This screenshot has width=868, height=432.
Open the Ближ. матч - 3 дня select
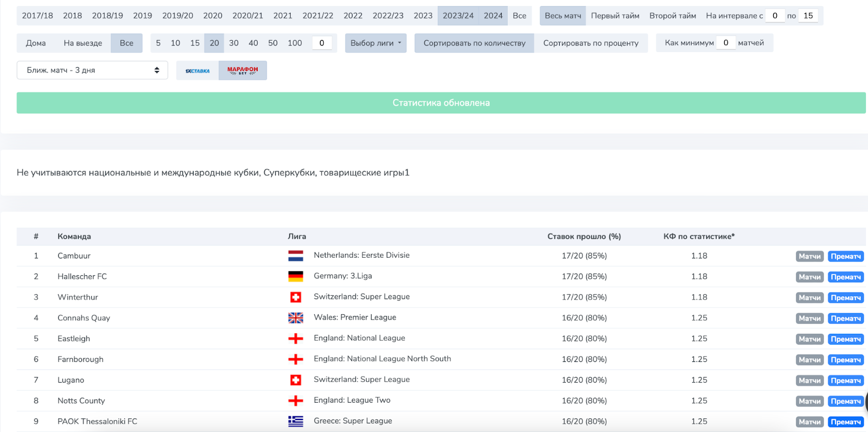[x=92, y=70]
